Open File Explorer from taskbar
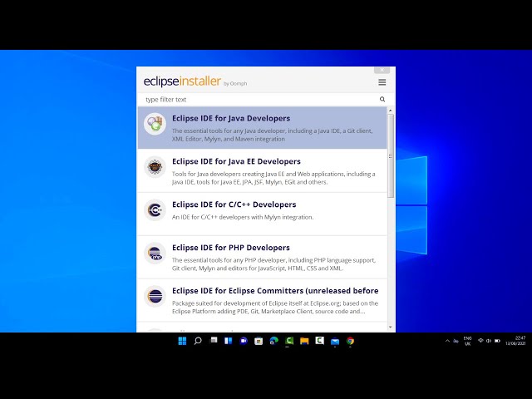 point(304,341)
